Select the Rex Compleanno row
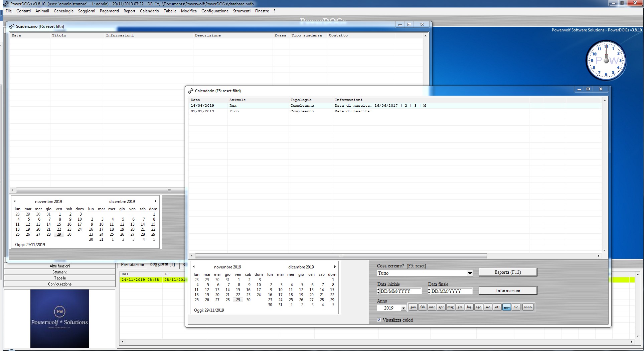 pyautogui.click(x=395, y=106)
